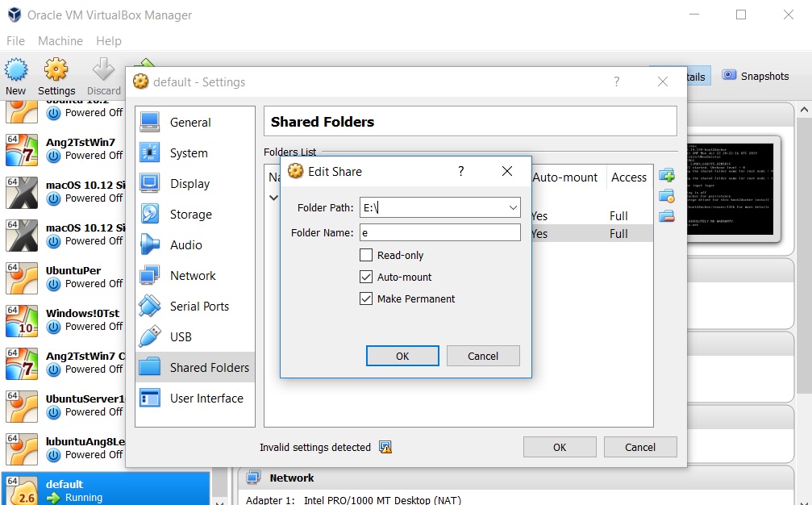Open the Network settings category
Viewport: 812px width, 505px height.
(x=195, y=275)
